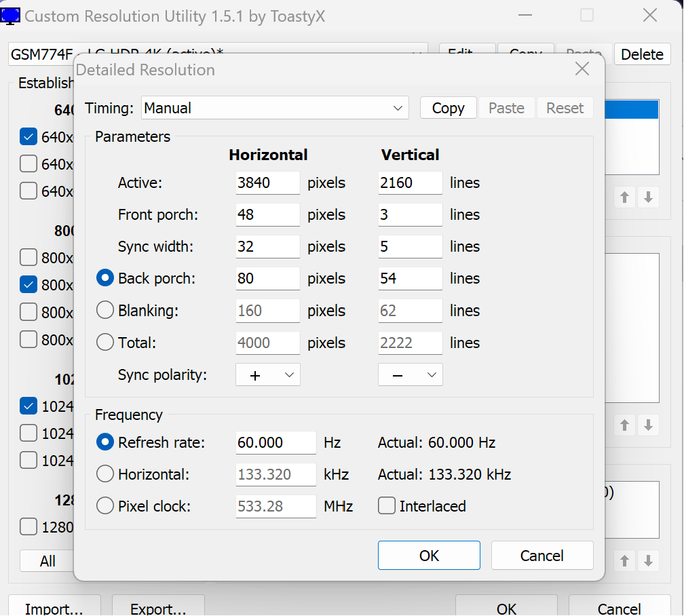Click the topmost move-up arrow button
684x616 pixels.
(624, 197)
